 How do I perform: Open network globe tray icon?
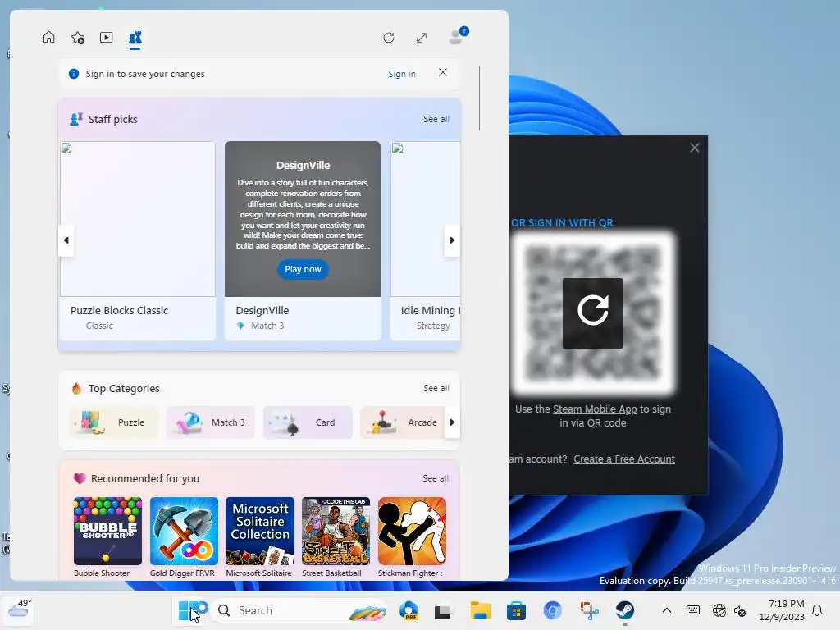point(719,610)
